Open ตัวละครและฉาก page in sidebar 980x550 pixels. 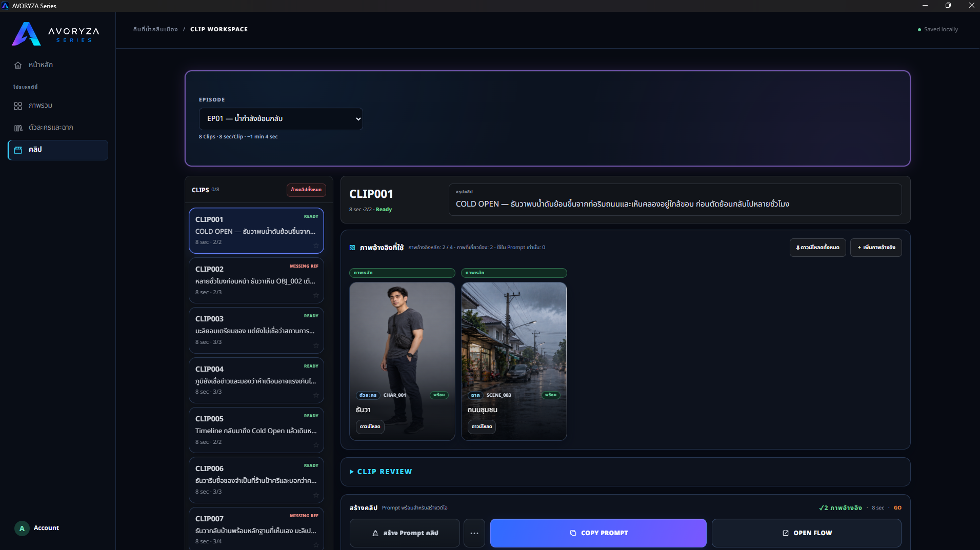point(57,128)
